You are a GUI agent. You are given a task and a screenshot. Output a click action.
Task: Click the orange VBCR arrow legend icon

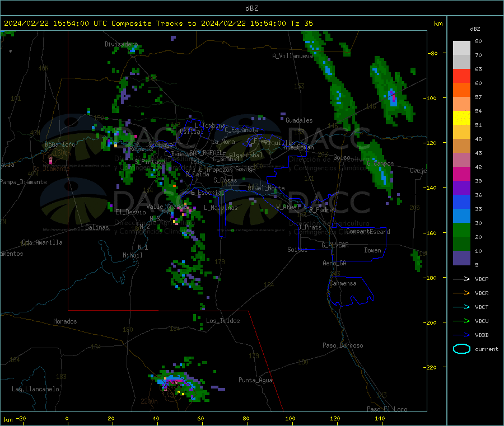tap(461, 293)
